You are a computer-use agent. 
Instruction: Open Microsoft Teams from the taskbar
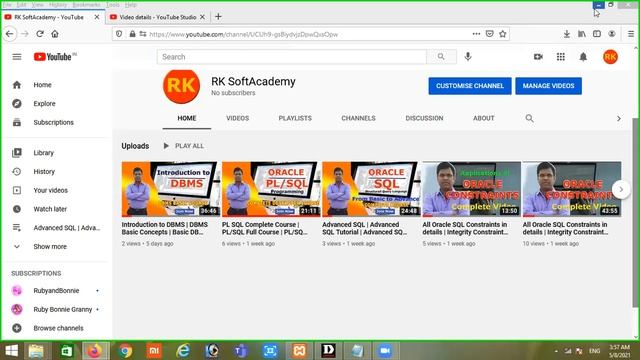pos(240,351)
